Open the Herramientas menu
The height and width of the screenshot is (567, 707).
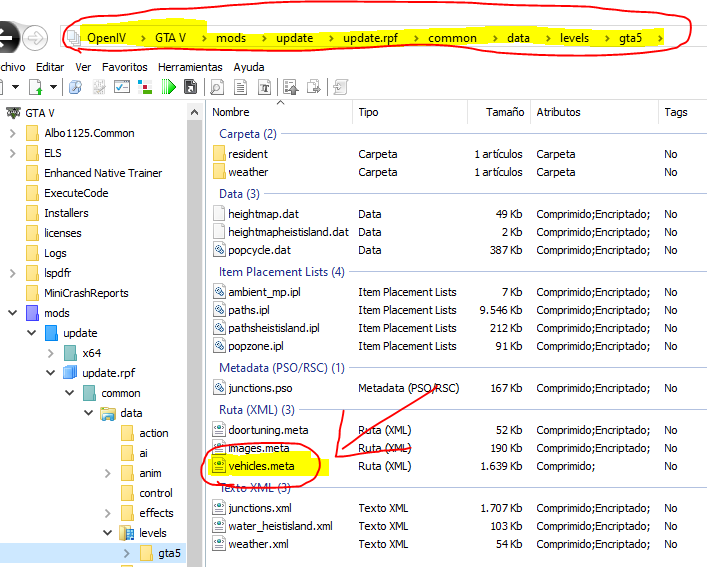click(x=190, y=67)
